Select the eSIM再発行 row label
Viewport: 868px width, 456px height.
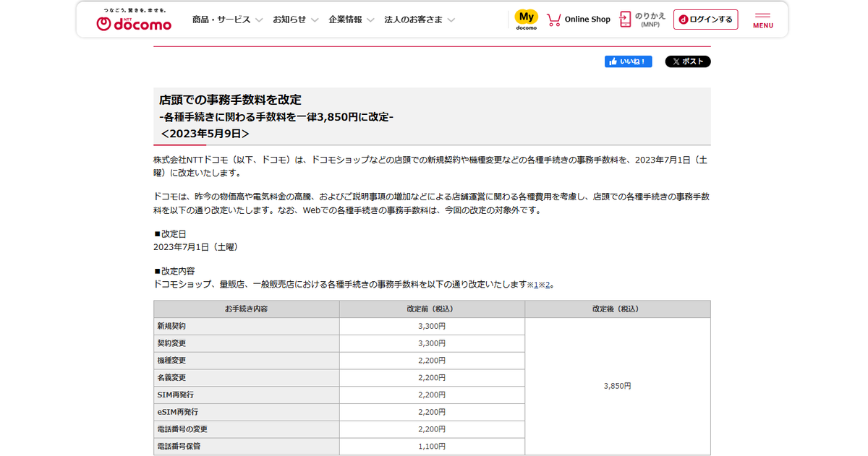(177, 412)
